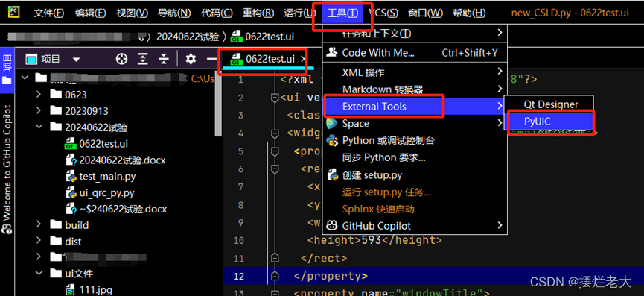Image resolution: width=644 pixels, height=296 pixels.
Task: Collapse the 20240622试验 folder
Action: 39,127
